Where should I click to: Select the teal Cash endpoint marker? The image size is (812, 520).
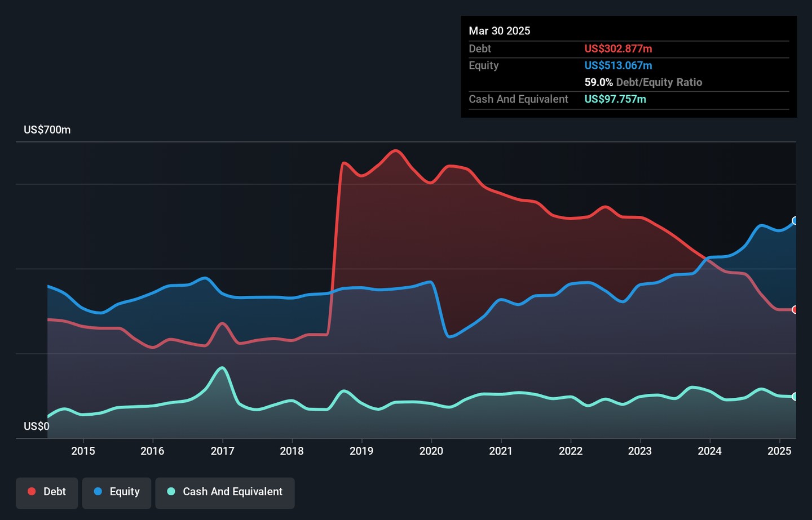[795, 397]
